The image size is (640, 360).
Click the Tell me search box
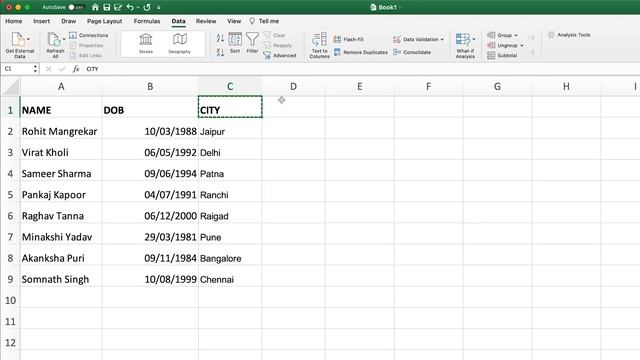click(264, 21)
